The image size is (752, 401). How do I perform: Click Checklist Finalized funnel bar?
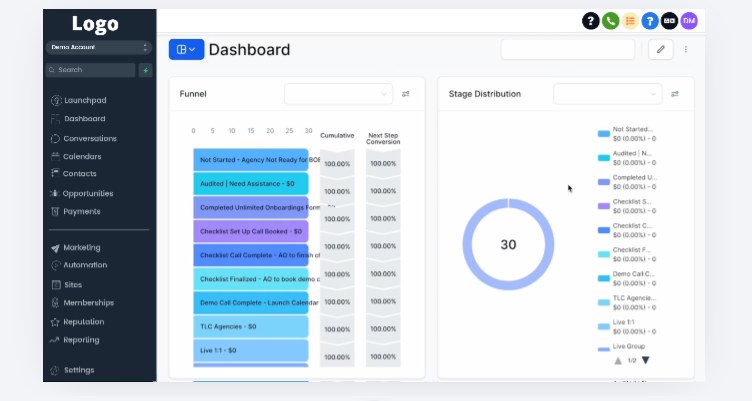[x=251, y=279]
